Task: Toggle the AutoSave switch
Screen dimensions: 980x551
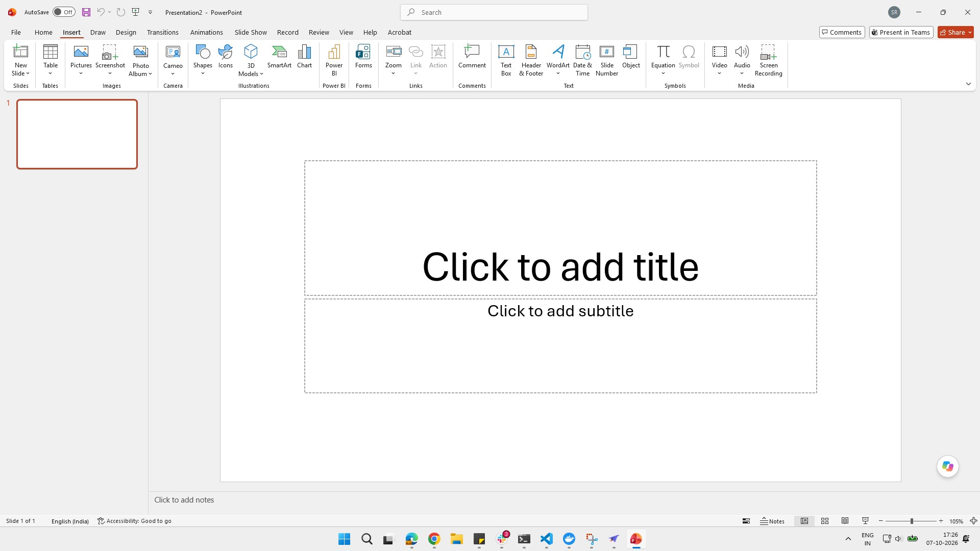Action: [x=64, y=12]
